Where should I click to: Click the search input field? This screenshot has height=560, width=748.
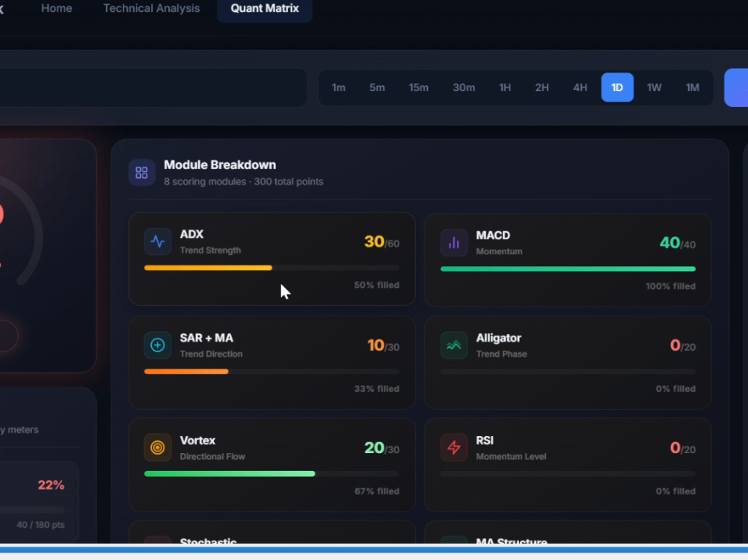click(x=153, y=87)
